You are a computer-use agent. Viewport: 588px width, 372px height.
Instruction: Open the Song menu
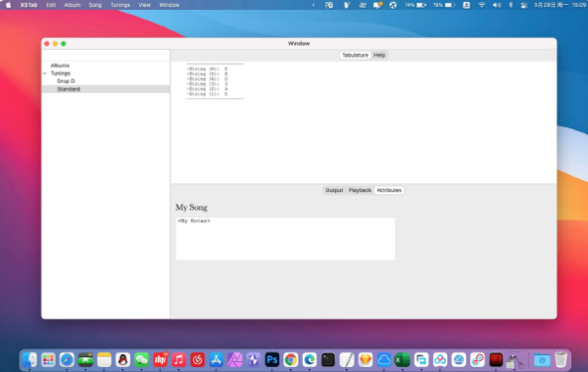click(x=95, y=5)
